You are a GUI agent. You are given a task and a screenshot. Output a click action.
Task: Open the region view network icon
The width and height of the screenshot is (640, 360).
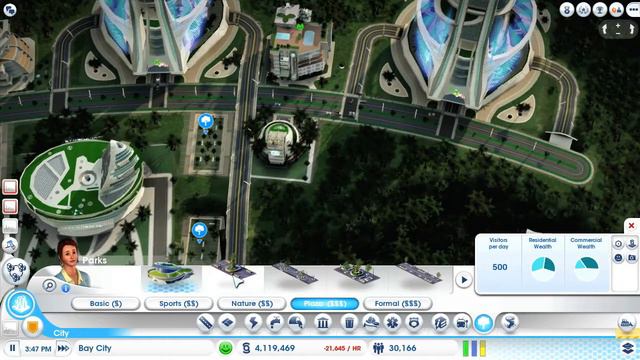click(16, 271)
